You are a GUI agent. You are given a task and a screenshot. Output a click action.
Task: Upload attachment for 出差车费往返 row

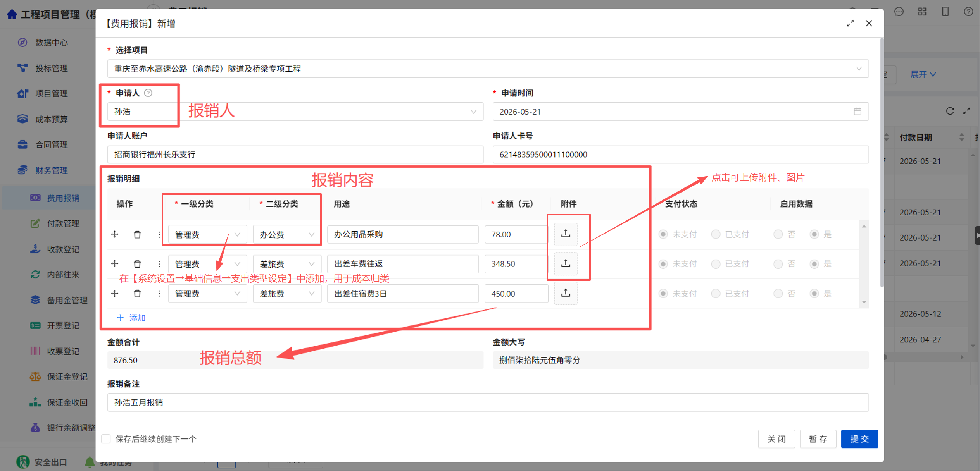coord(566,264)
